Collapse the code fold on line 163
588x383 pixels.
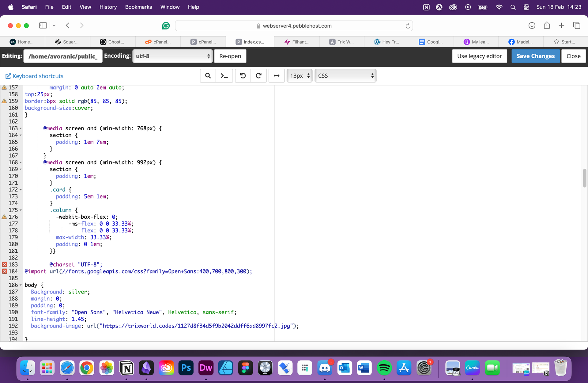21,128
